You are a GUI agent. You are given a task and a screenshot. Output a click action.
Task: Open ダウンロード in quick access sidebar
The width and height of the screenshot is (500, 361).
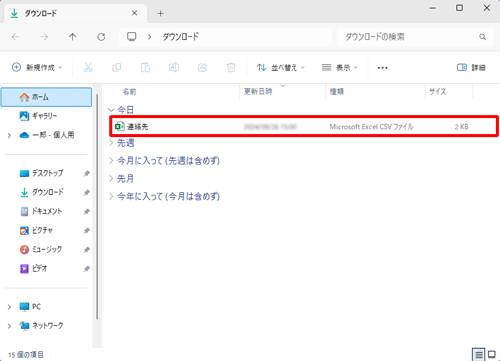42,192
